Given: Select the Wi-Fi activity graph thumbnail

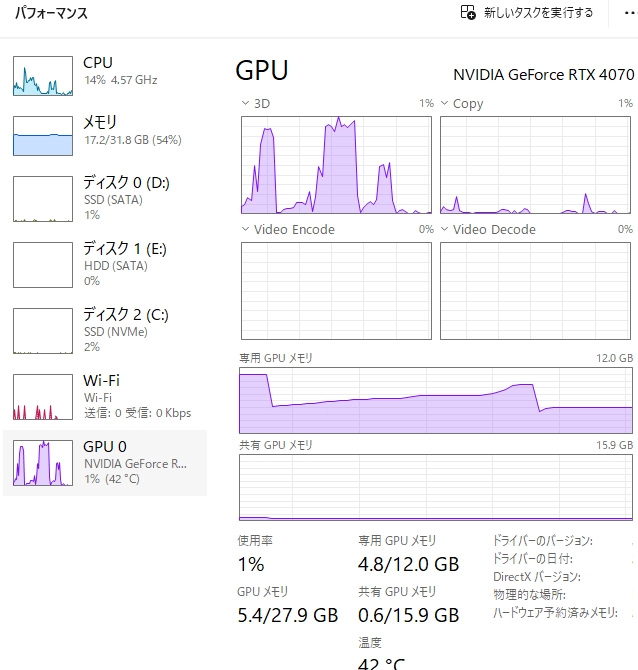Looking at the screenshot, I should (x=43, y=396).
